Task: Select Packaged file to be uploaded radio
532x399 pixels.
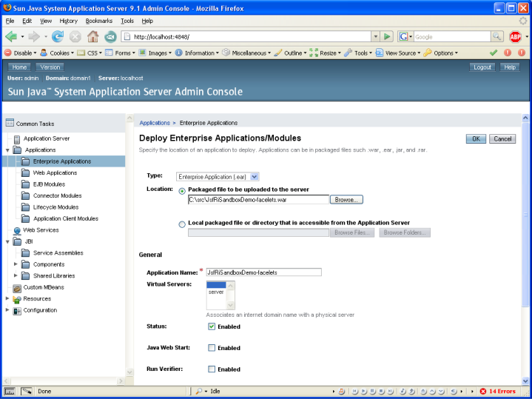Action: 182,191
